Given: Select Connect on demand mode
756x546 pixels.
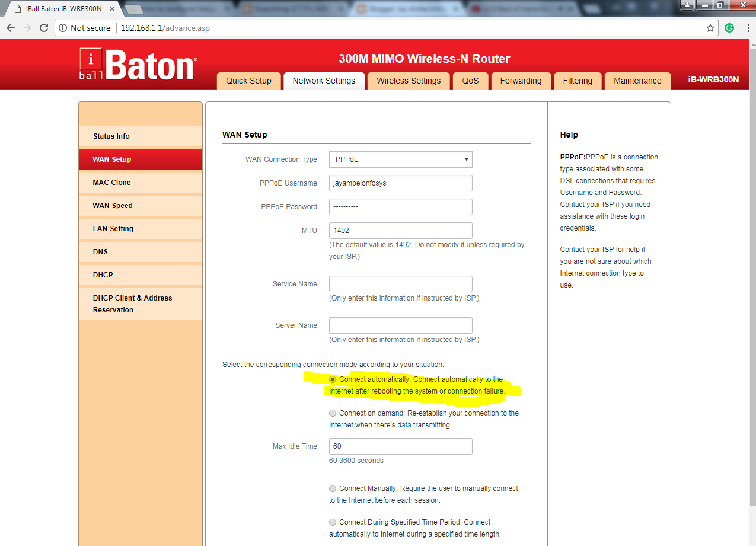Looking at the screenshot, I should pos(333,413).
